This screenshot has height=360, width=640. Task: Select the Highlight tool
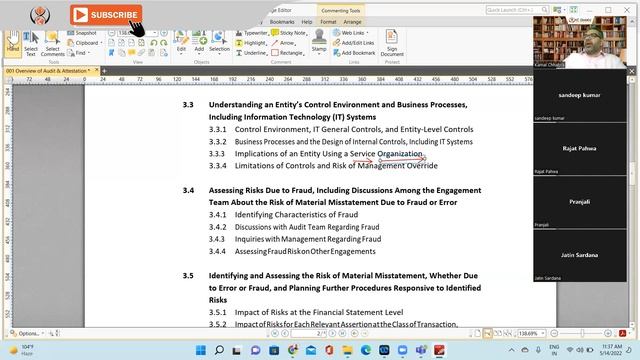(251, 43)
